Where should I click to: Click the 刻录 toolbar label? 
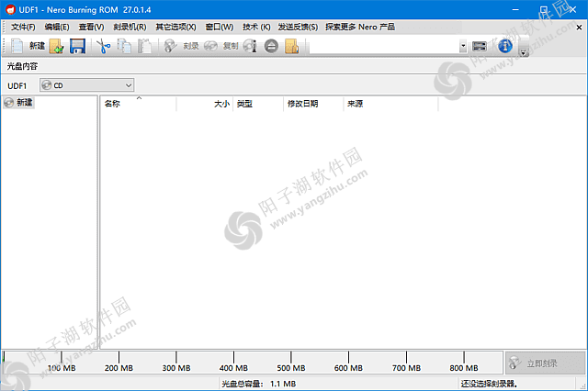[x=191, y=46]
